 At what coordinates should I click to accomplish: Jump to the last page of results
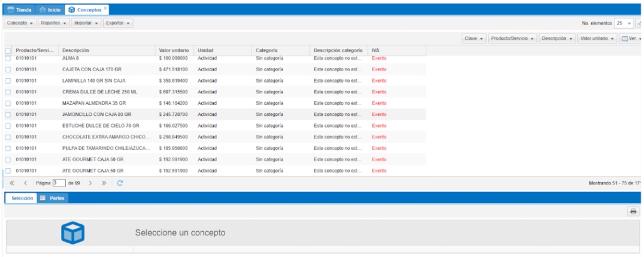[x=104, y=183]
